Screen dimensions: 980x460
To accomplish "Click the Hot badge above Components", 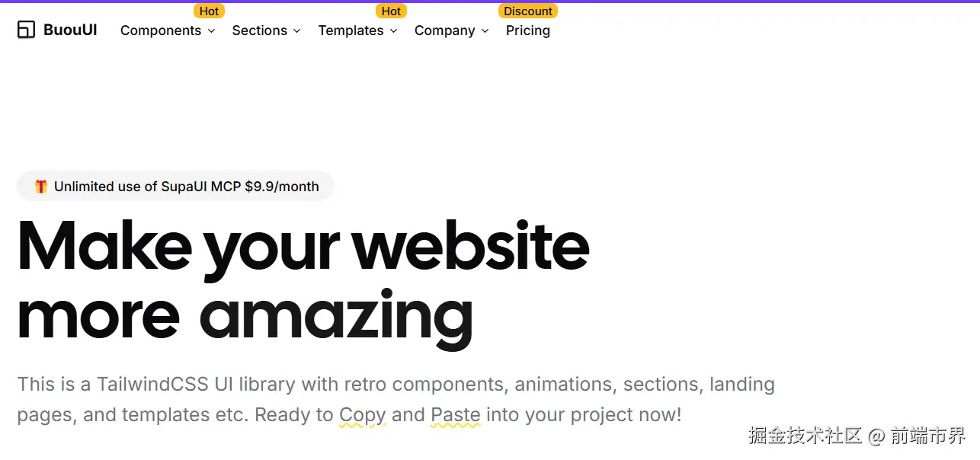I will [209, 11].
